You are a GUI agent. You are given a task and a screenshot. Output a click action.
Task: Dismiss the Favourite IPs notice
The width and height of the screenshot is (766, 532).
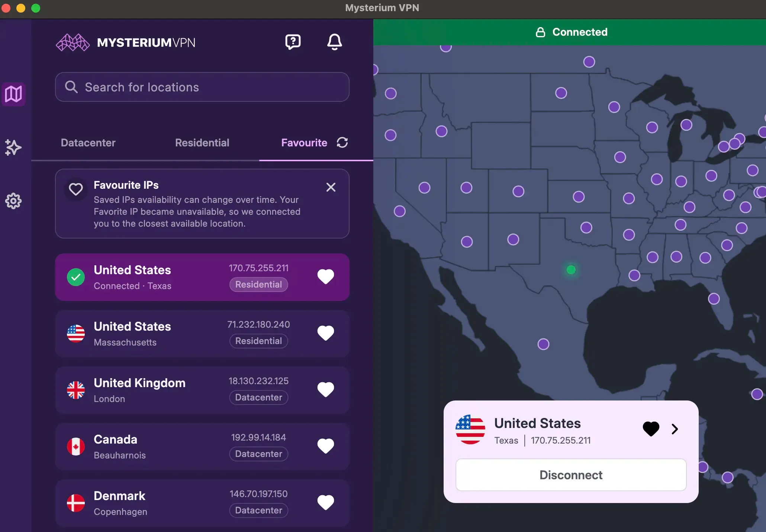(x=331, y=187)
